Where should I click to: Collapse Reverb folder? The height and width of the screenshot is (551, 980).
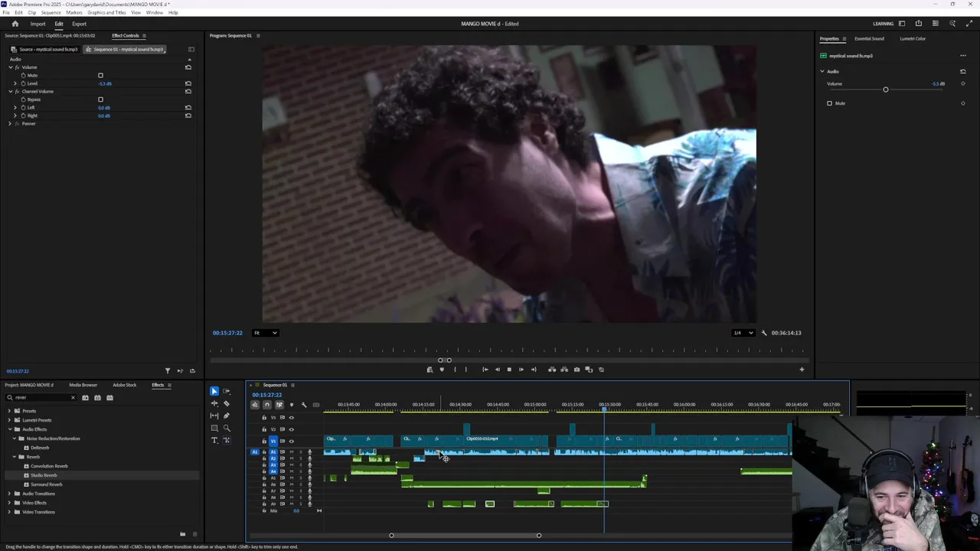coord(15,457)
